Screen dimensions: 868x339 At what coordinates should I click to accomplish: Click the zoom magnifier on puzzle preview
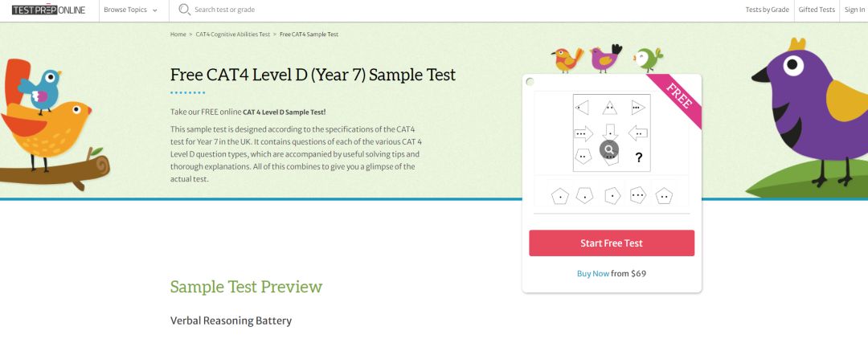610,149
